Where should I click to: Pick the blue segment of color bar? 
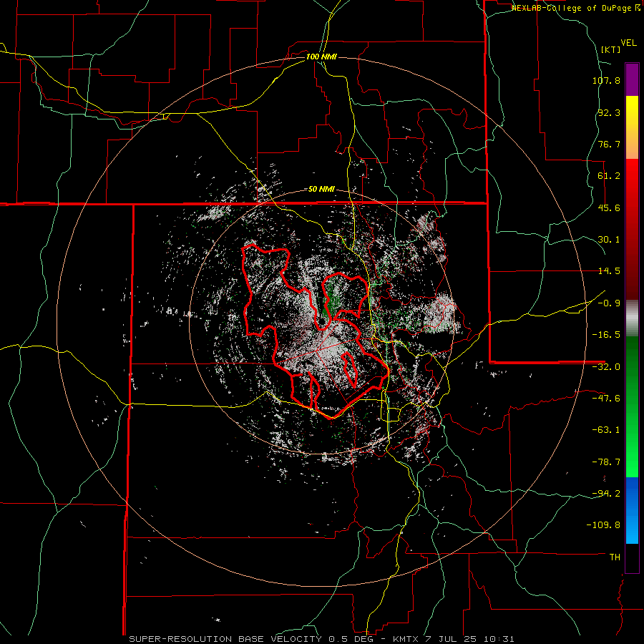pyautogui.click(x=632, y=510)
